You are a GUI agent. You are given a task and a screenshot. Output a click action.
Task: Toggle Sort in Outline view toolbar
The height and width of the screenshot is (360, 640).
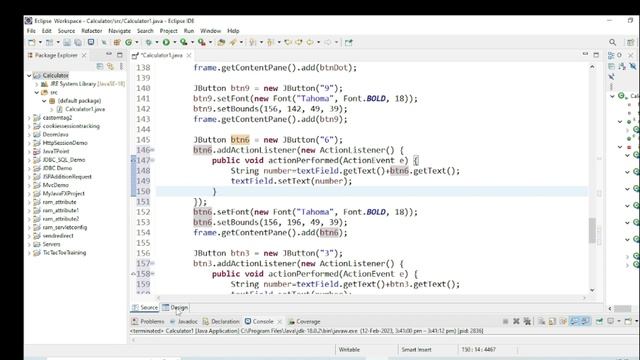click(622, 66)
